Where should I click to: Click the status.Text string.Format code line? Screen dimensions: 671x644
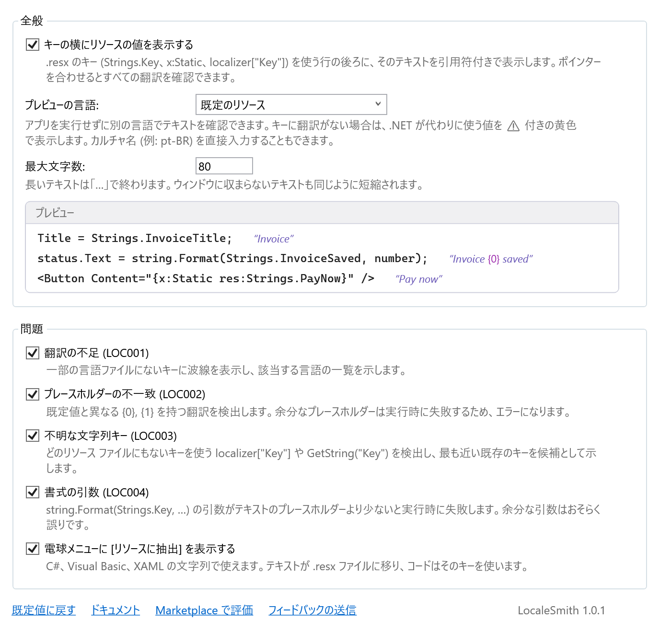232,258
